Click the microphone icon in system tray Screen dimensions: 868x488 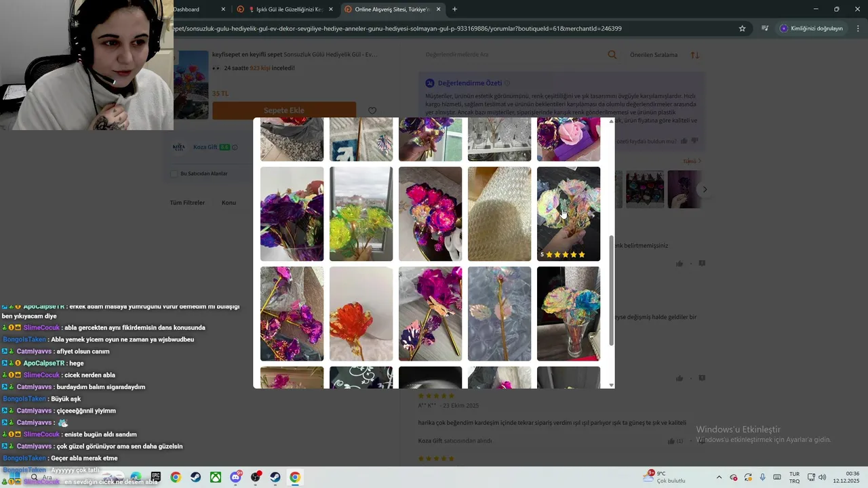click(763, 477)
